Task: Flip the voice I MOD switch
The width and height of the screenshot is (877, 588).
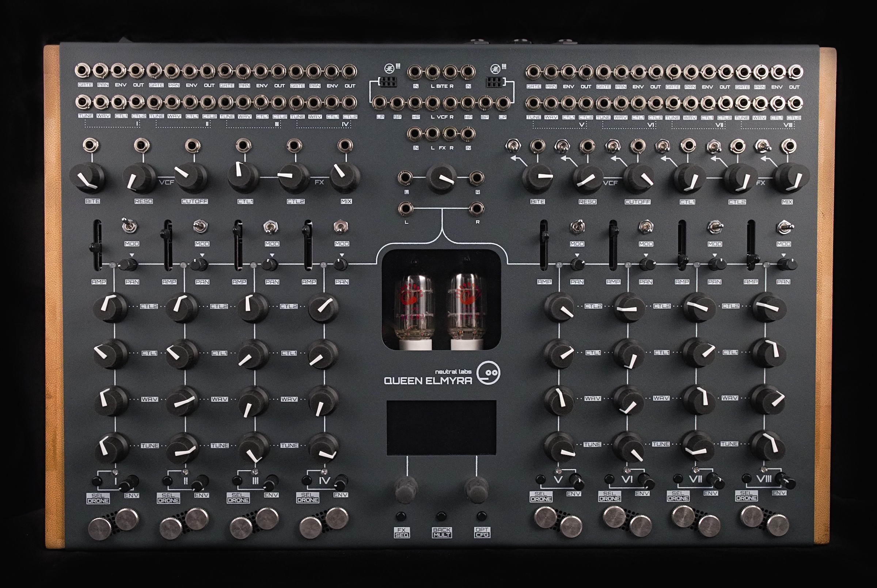Action: click(129, 226)
